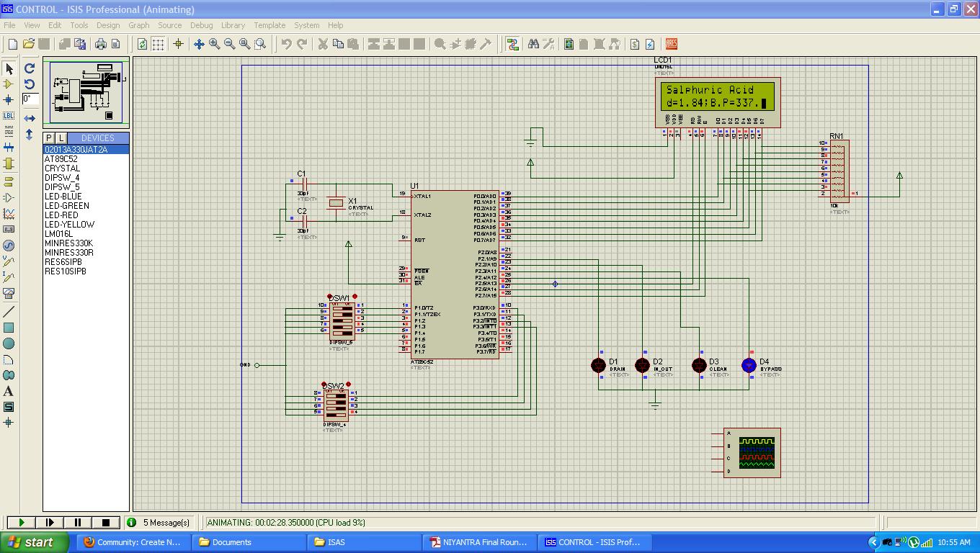Click the Rotate Anti-Clockwise icon
Viewport: 980px width, 553px height.
click(x=30, y=84)
